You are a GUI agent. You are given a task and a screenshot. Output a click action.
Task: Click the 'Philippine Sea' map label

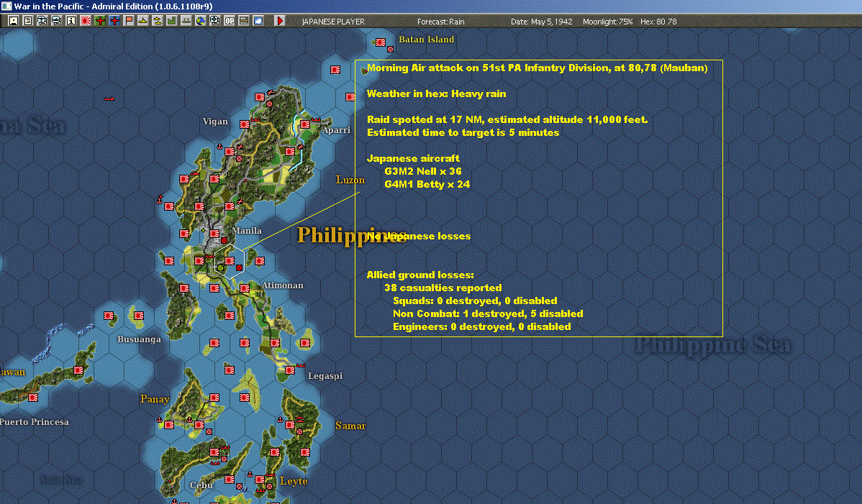pos(713,345)
